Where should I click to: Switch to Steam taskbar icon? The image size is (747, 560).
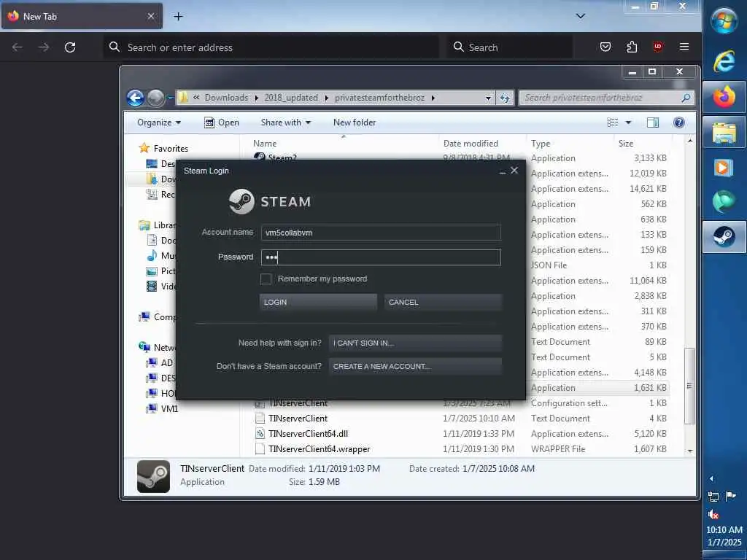tap(724, 237)
